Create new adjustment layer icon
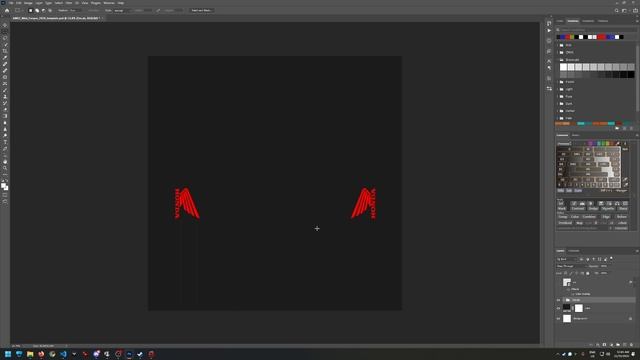The height and width of the screenshot is (360, 640). click(x=611, y=345)
